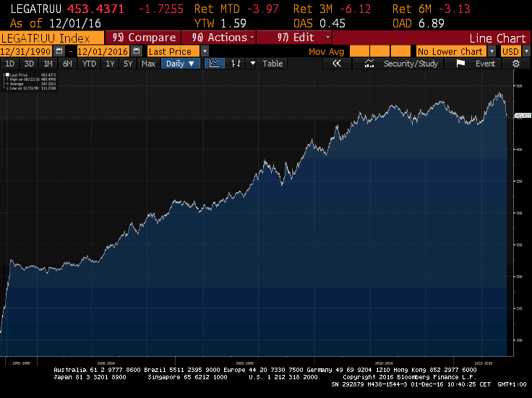Click the 'YTW 1.59' header value
Screen dimensions: 532x398
pyautogui.click(x=220, y=23)
